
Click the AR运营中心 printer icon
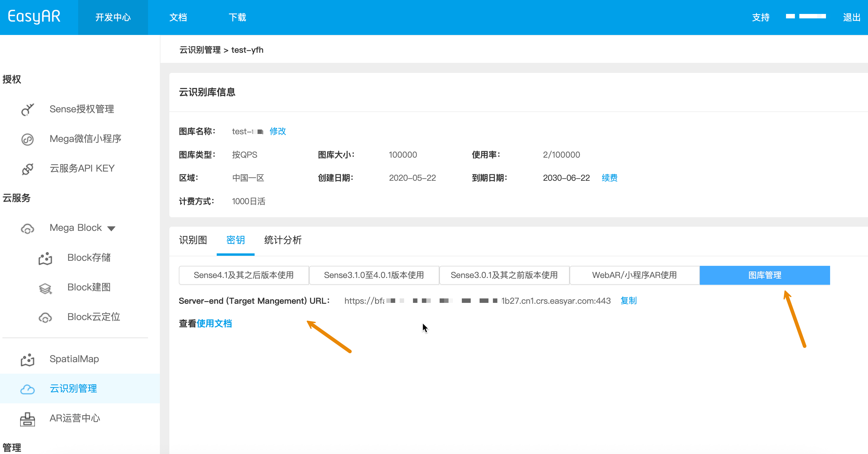click(x=27, y=418)
